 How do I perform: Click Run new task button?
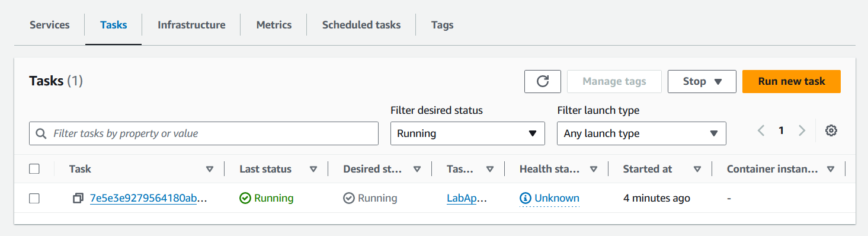[792, 81]
